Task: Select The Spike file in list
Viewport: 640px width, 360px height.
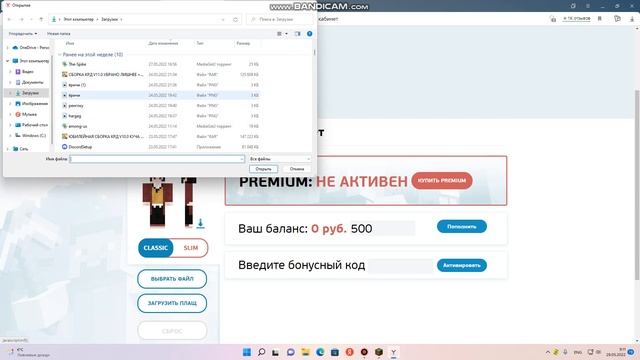Action: coord(160,64)
